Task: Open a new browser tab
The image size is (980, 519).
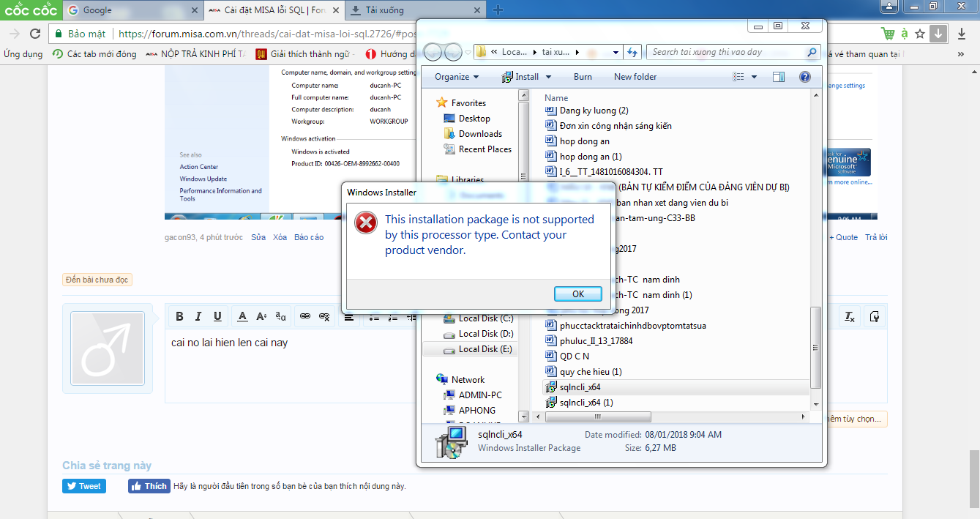Action: point(498,10)
